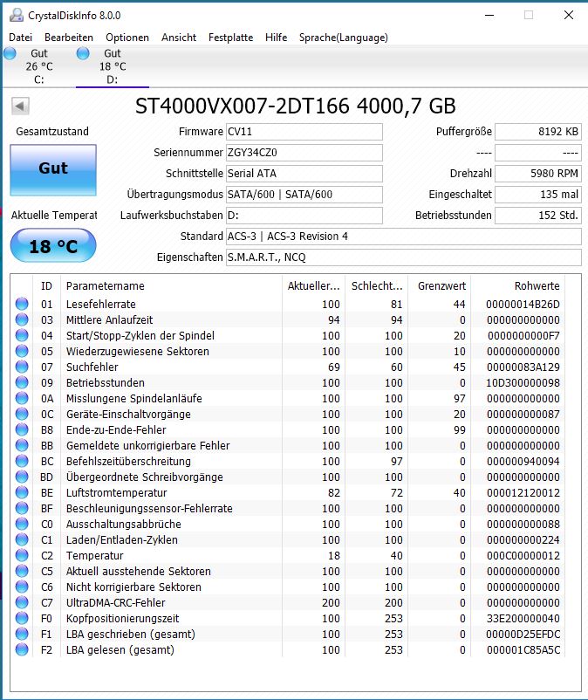Click status orb for Temperatur row C2

click(x=22, y=555)
